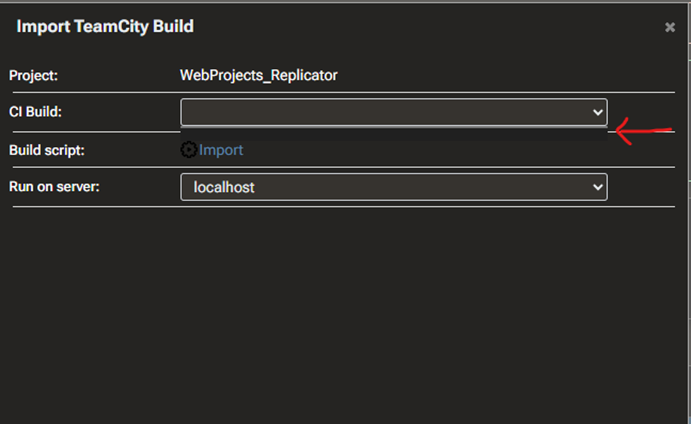
Task: Close the Import TeamCity Build dialog
Action: pyautogui.click(x=670, y=28)
